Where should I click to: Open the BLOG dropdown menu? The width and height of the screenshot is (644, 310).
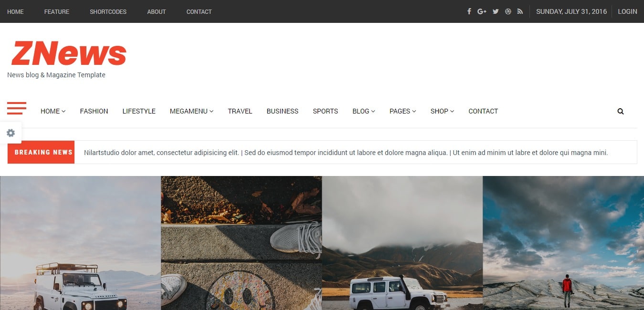(x=363, y=111)
